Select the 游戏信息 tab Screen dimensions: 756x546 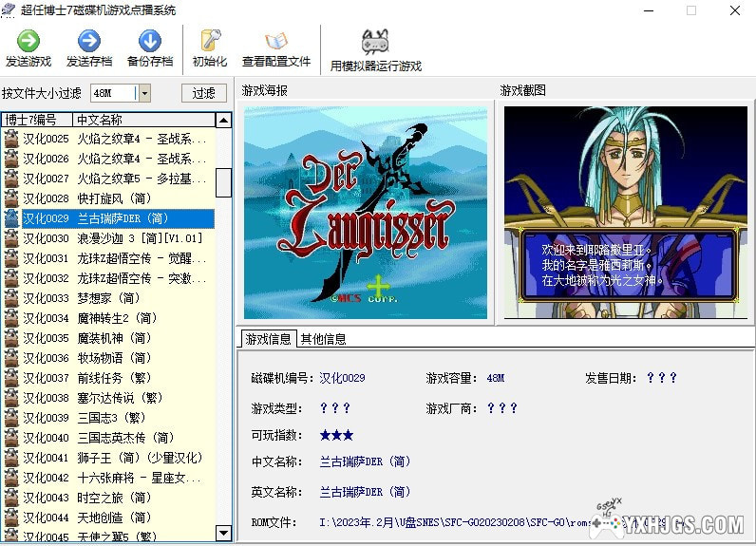click(268, 339)
